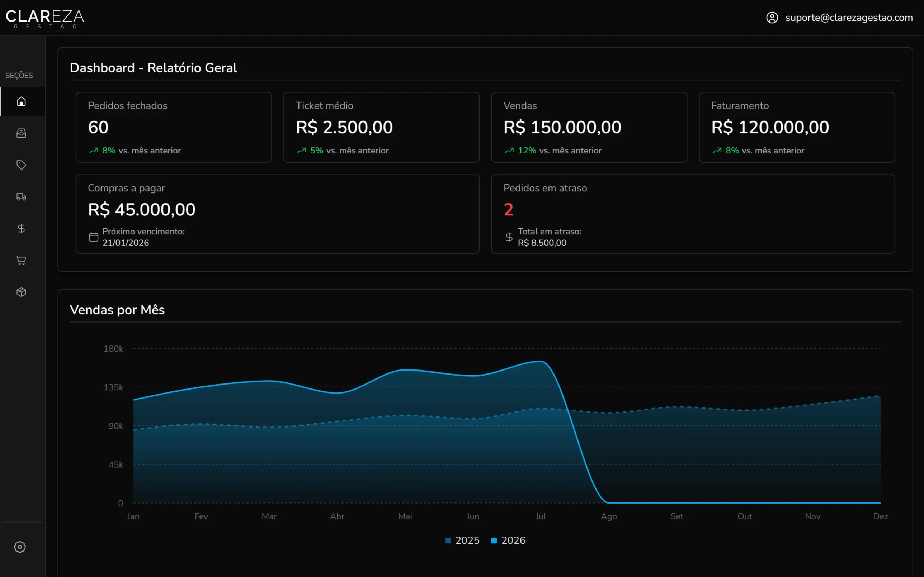Select the shopping cart icon in sidebar
Viewport: 924px width, 577px height.
22,260
